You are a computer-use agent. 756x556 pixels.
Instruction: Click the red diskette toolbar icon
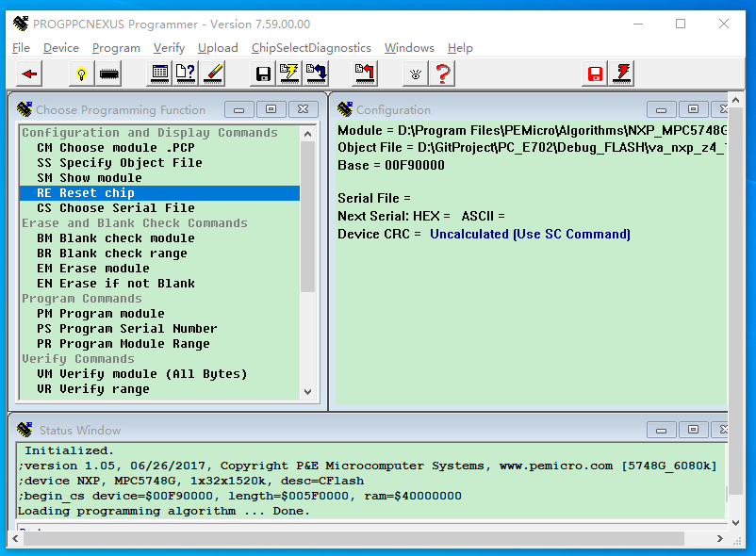[x=594, y=73]
